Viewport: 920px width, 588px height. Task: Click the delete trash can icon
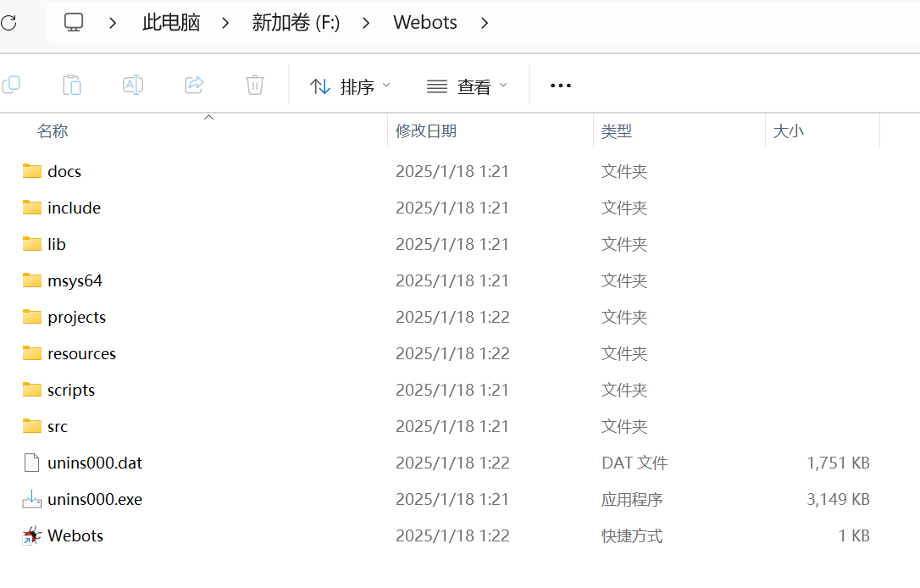[x=255, y=85]
